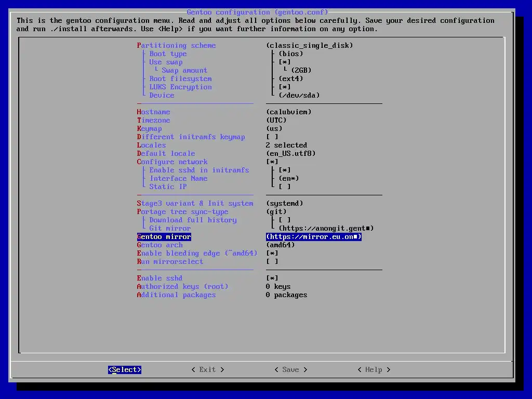Open the Git mirror setting

[x=170, y=229]
